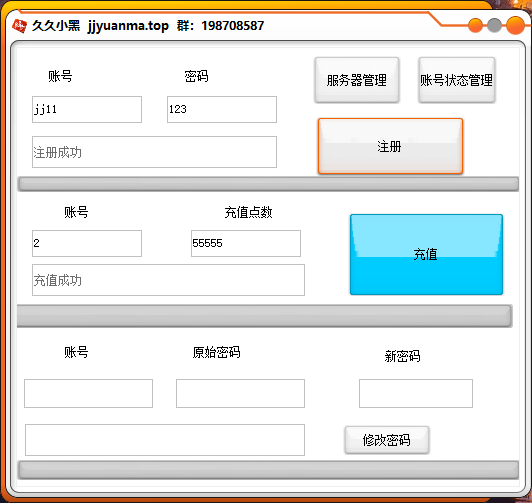The image size is (532, 503).
Task: Click the rightmost large orange circle button
Action: [x=516, y=25]
